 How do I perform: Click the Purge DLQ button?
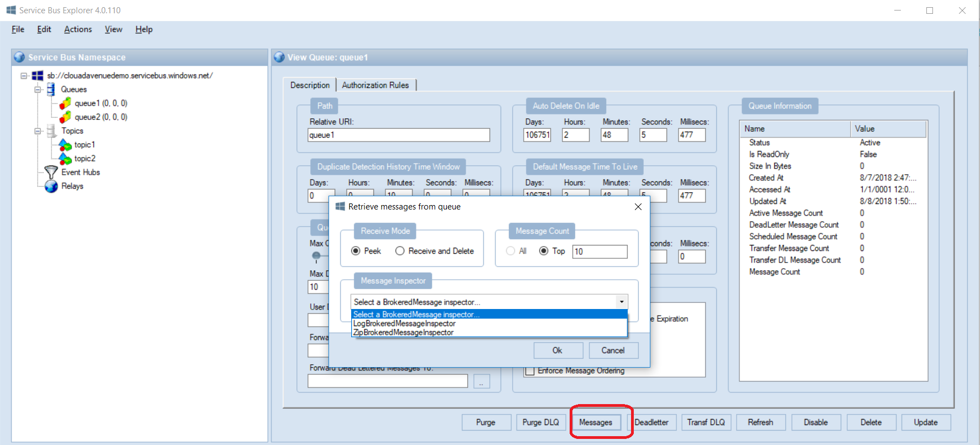[x=541, y=422]
